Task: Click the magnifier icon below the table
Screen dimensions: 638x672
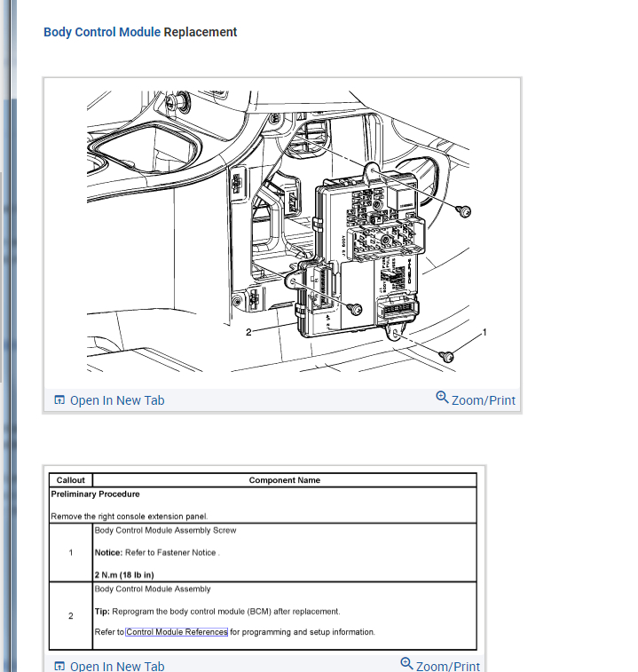Action: 406,663
